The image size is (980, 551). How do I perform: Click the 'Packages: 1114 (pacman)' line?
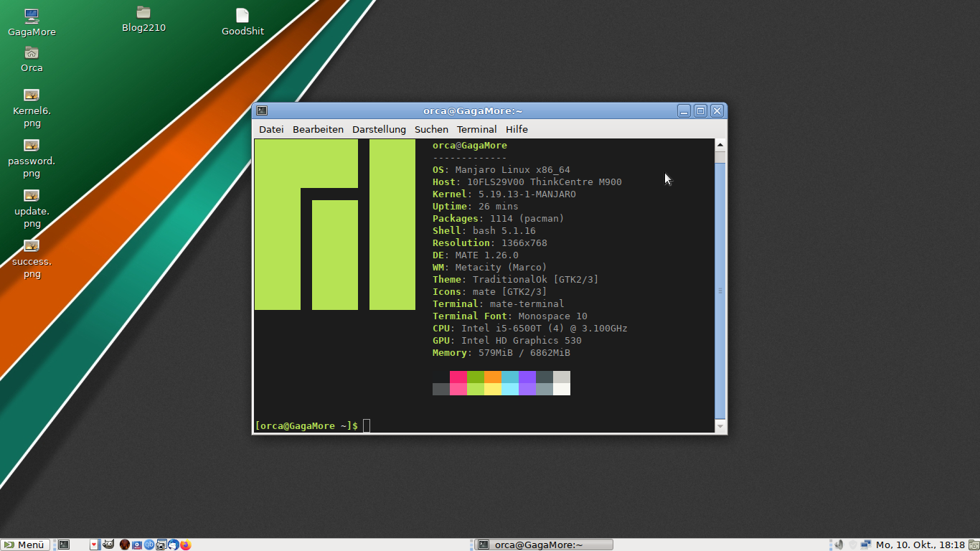pos(499,219)
